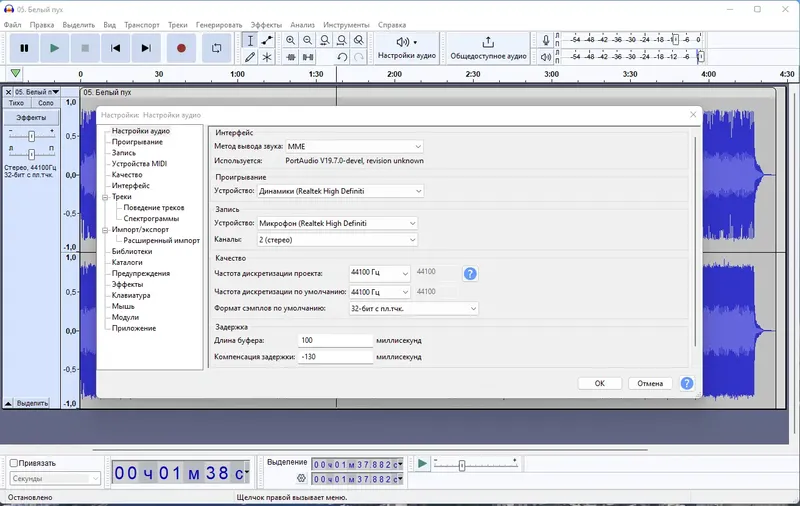This screenshot has width=800, height=506.
Task: Close the Настройки dialog with X
Action: click(693, 115)
